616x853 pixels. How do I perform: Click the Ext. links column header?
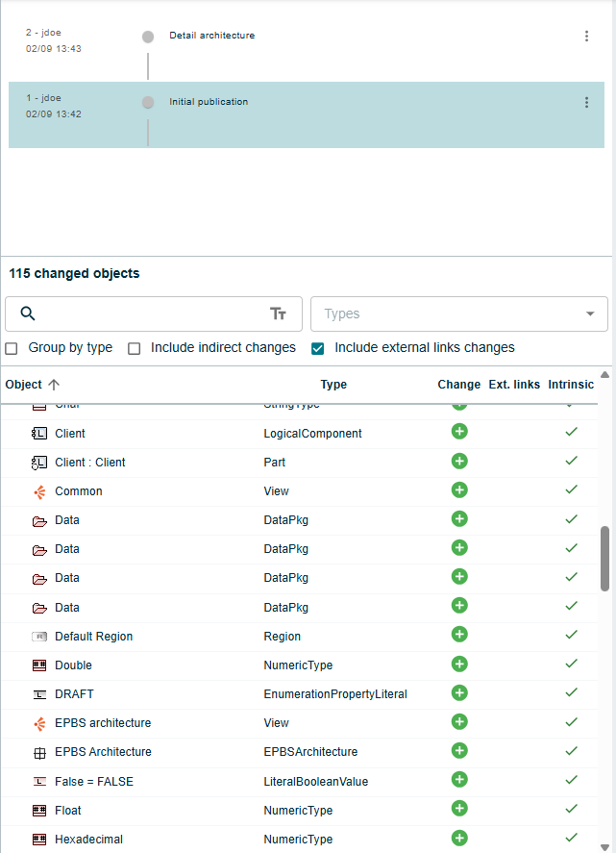tap(514, 385)
